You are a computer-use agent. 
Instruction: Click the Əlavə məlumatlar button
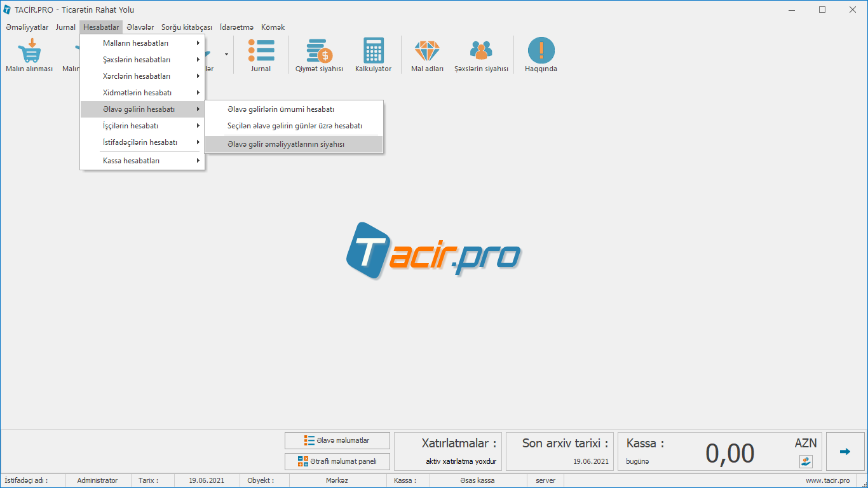click(x=337, y=440)
